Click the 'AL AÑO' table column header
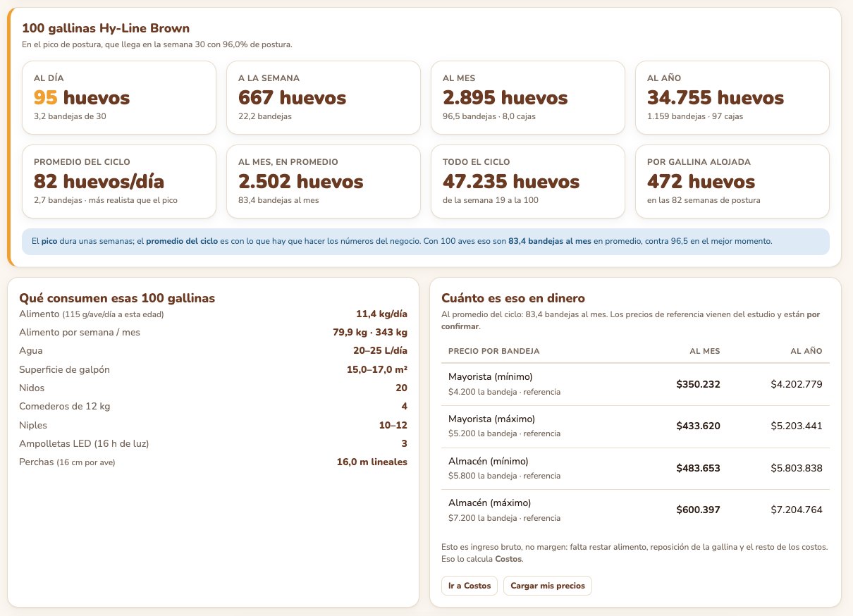This screenshot has width=853, height=616. click(806, 351)
